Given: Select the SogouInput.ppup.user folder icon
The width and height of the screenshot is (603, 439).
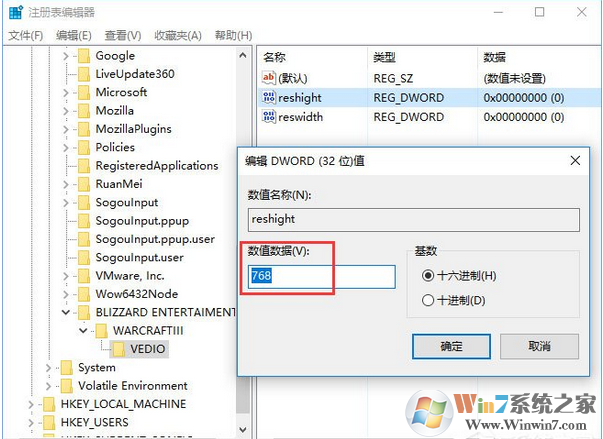Looking at the screenshot, I should click(x=84, y=239).
